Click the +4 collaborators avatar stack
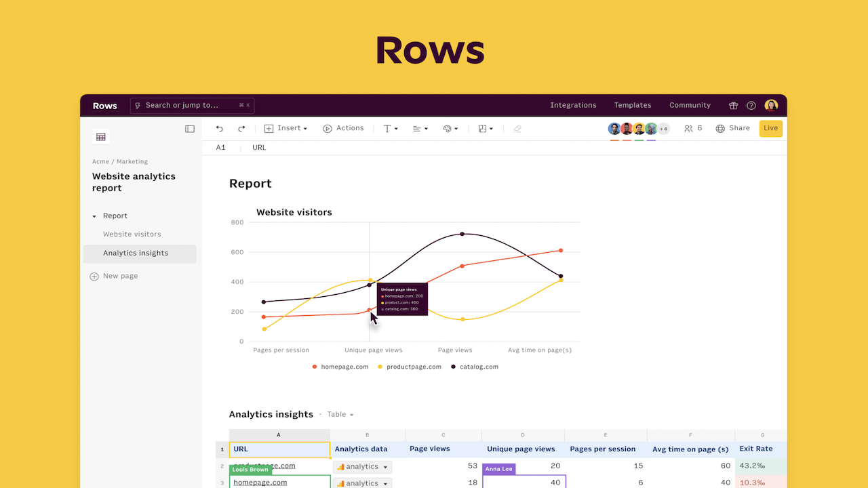The image size is (868, 488). click(663, 128)
